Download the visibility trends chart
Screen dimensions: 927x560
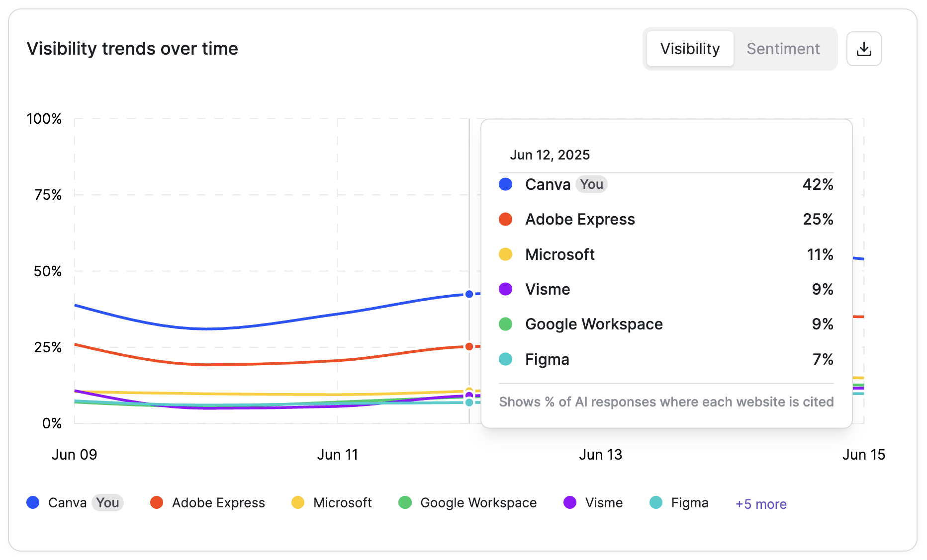pyautogui.click(x=864, y=49)
